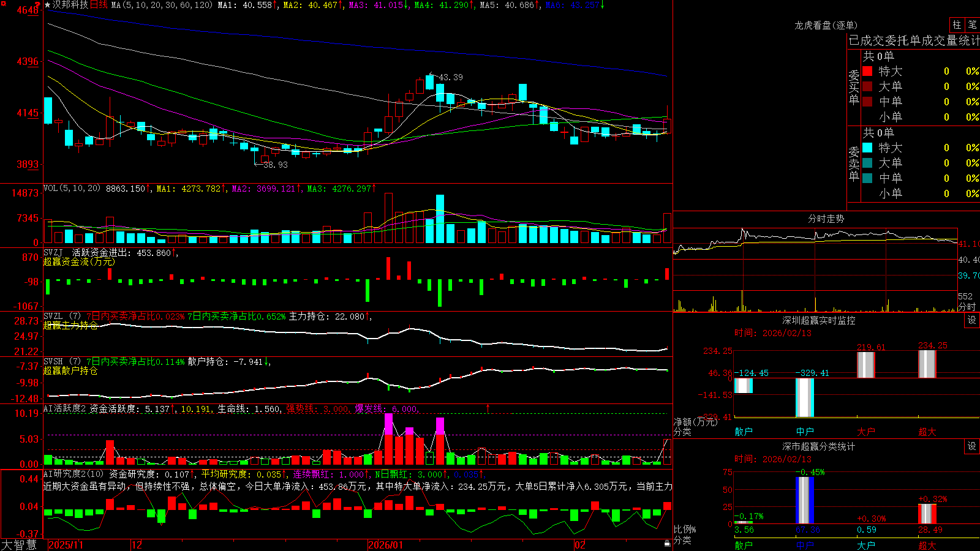Select the AI活跃度2 indicator label

pos(65,408)
